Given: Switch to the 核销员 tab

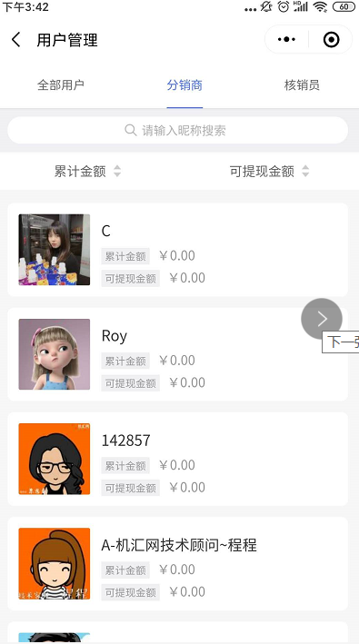Looking at the screenshot, I should tap(302, 85).
